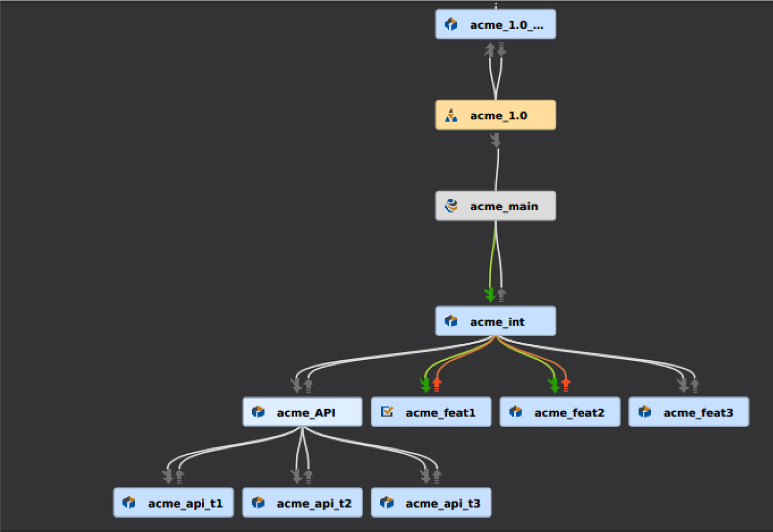773x532 pixels.
Task: Click gray up arrow above acme_feat3
Action: pos(695,384)
